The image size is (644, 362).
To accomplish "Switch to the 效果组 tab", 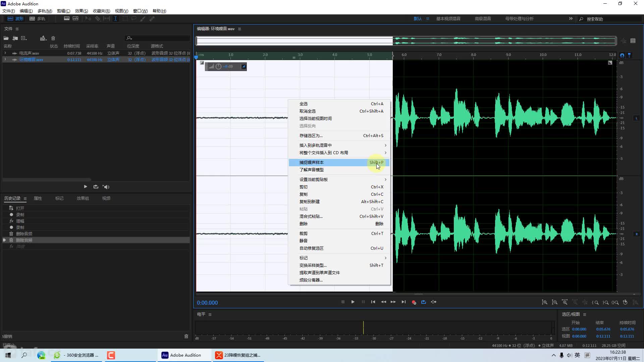I will [83, 198].
